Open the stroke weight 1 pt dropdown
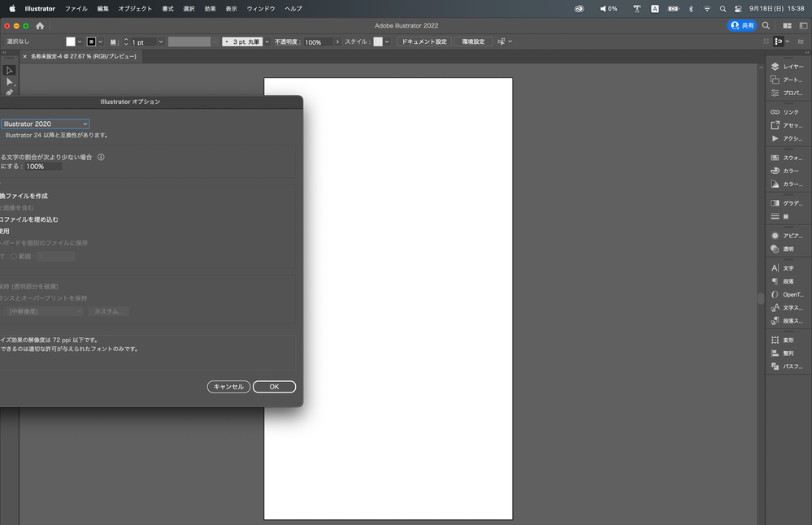 [x=161, y=42]
